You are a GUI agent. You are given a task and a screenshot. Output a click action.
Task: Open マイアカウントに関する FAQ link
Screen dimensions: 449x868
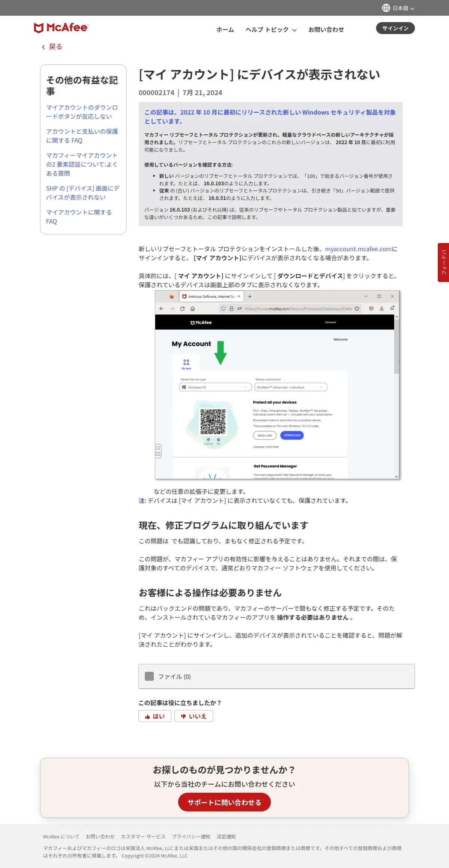coord(79,217)
